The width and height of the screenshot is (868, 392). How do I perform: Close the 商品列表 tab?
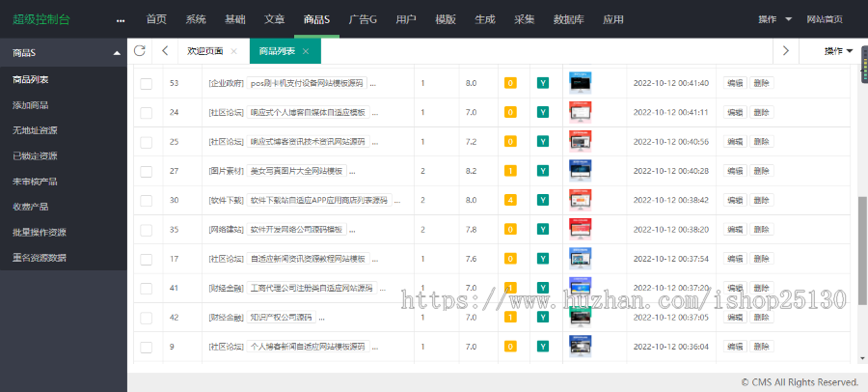click(x=305, y=51)
